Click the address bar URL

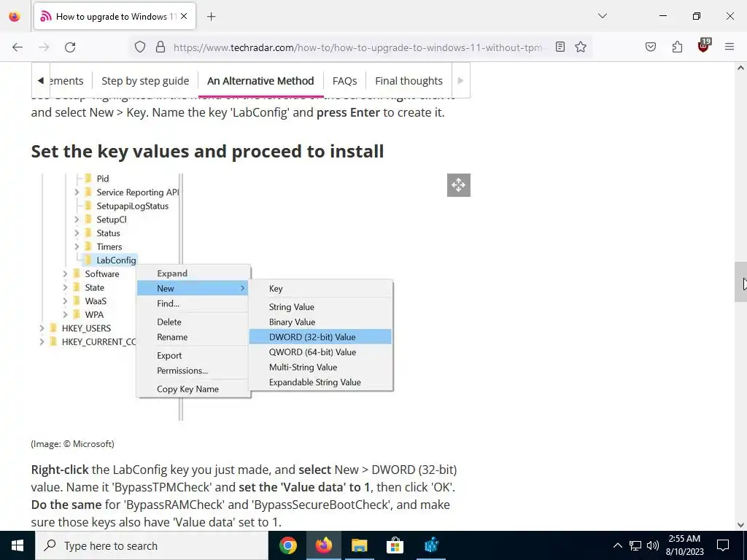pos(357,47)
